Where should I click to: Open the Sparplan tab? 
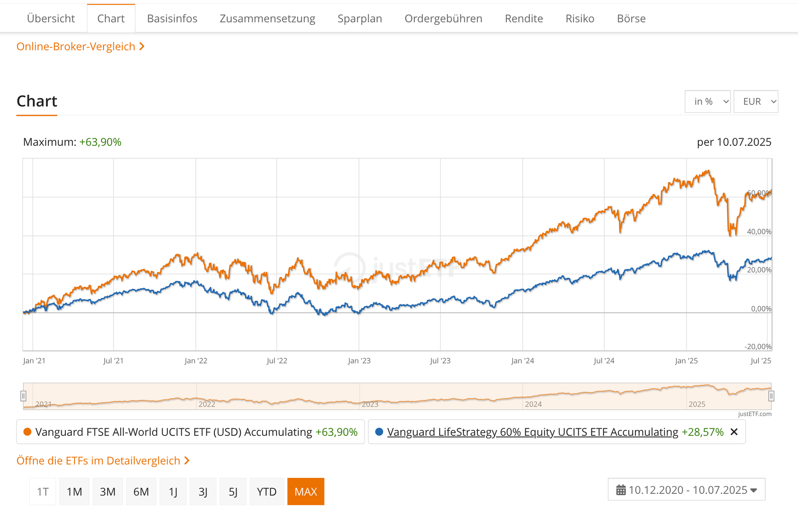pyautogui.click(x=360, y=19)
